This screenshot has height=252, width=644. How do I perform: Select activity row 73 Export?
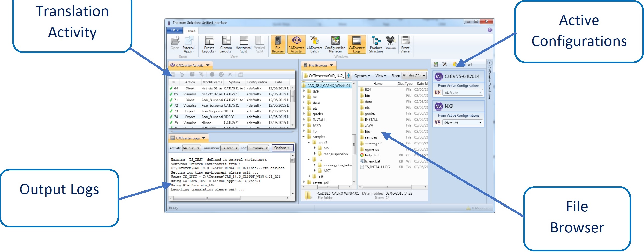click(x=230, y=111)
